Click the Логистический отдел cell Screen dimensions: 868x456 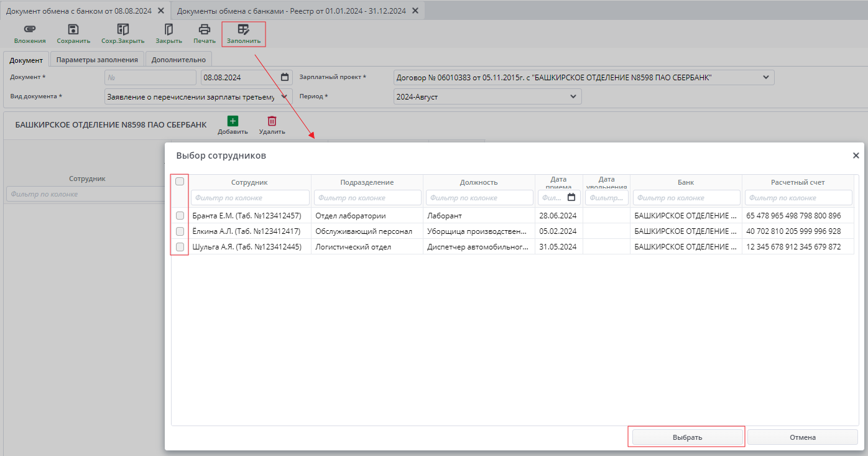[x=367, y=247]
